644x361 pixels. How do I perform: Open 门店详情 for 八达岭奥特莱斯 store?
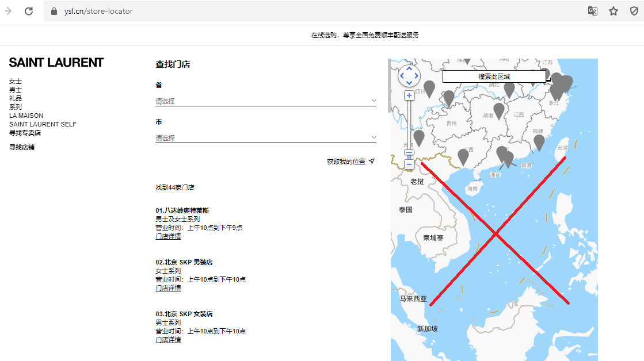click(169, 236)
